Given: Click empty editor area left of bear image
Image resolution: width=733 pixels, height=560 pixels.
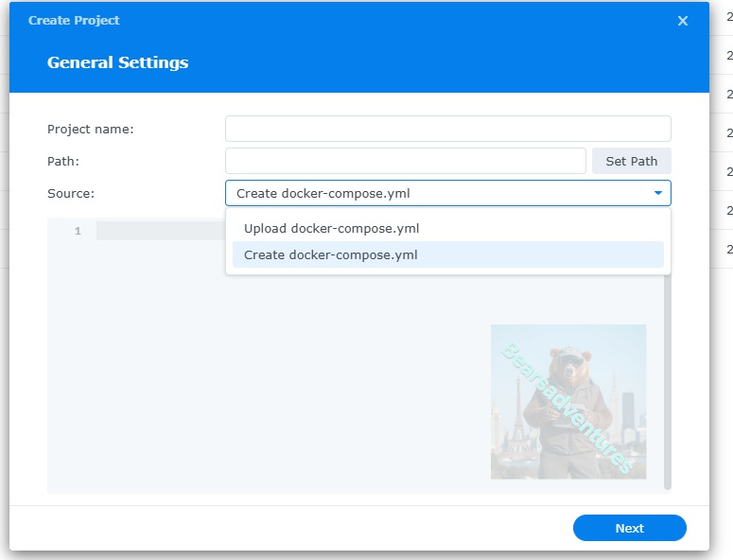Looking at the screenshot, I should (265, 397).
